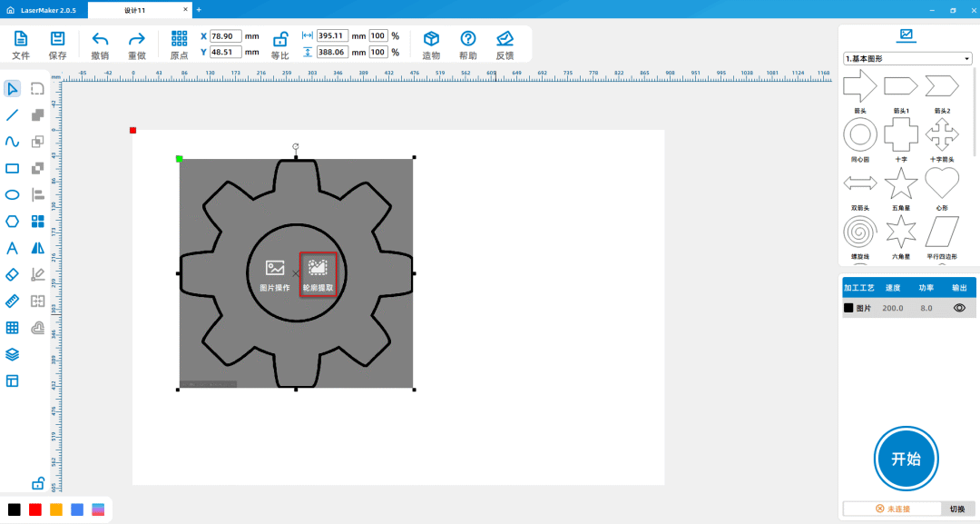Click the mirror flip tool icon

point(38,248)
